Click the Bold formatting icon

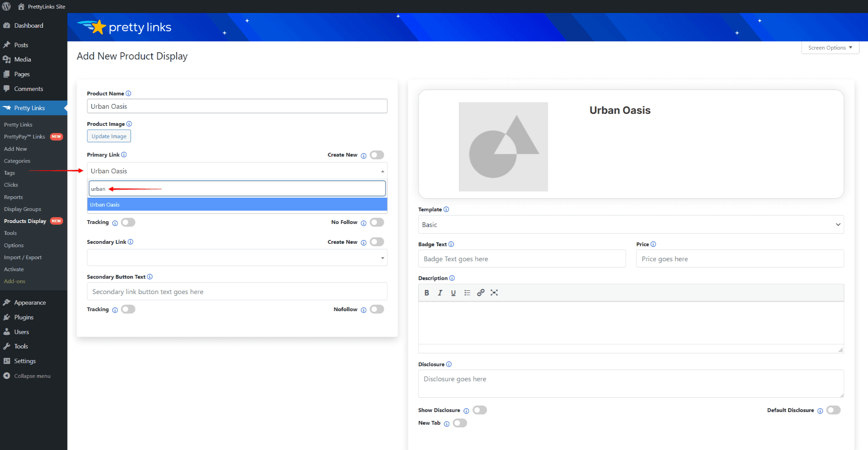426,293
